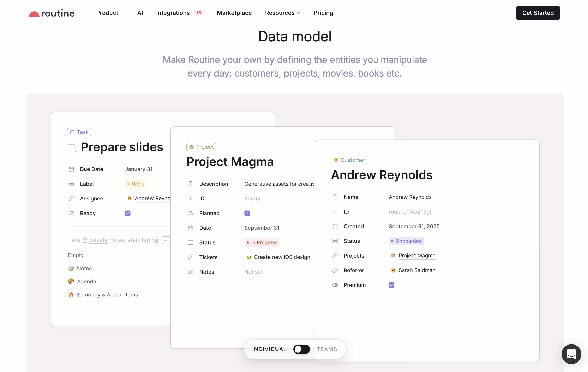Click the notepad icon beside Notes
The image size is (588, 372).
tap(71, 268)
